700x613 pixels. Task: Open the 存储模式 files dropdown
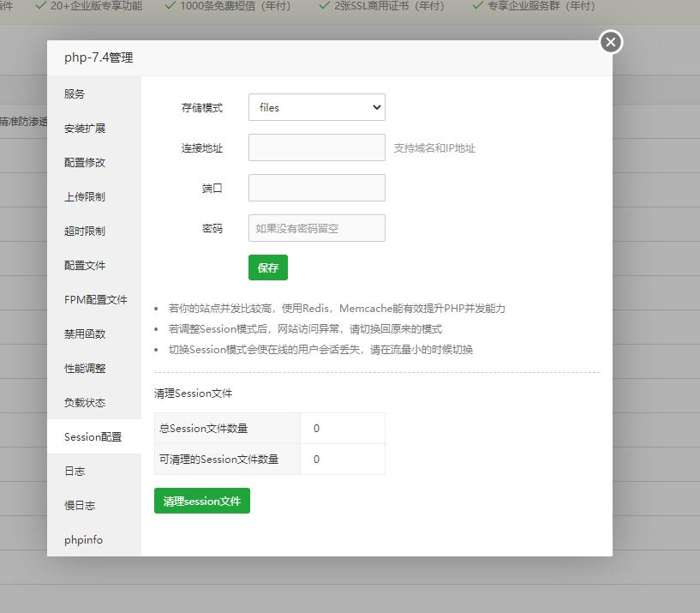coord(316,107)
